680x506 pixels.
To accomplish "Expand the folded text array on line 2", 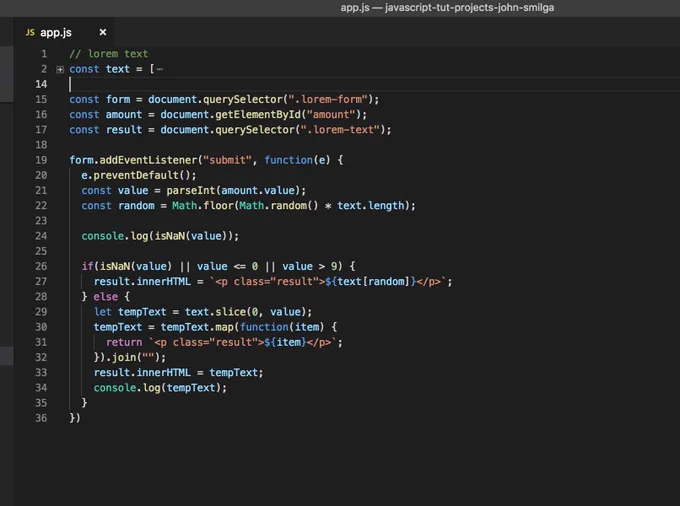I will [x=60, y=69].
